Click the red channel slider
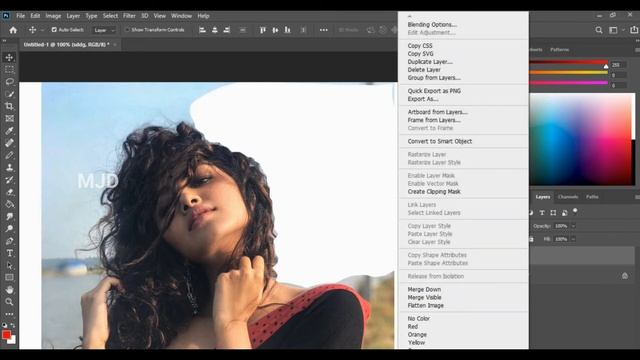This screenshot has height=360, width=640. click(568, 63)
